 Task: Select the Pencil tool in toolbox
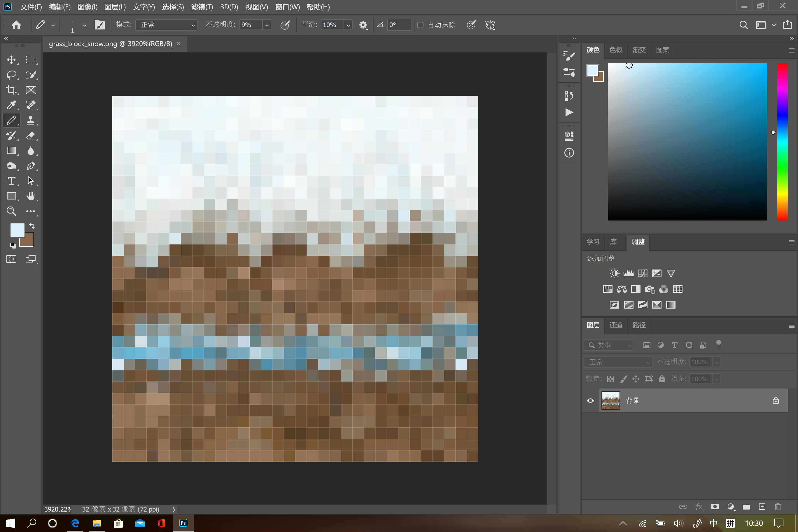(11, 120)
